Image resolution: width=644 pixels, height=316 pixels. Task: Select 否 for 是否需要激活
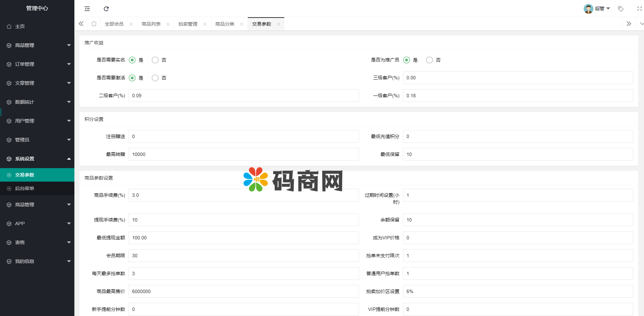[155, 78]
